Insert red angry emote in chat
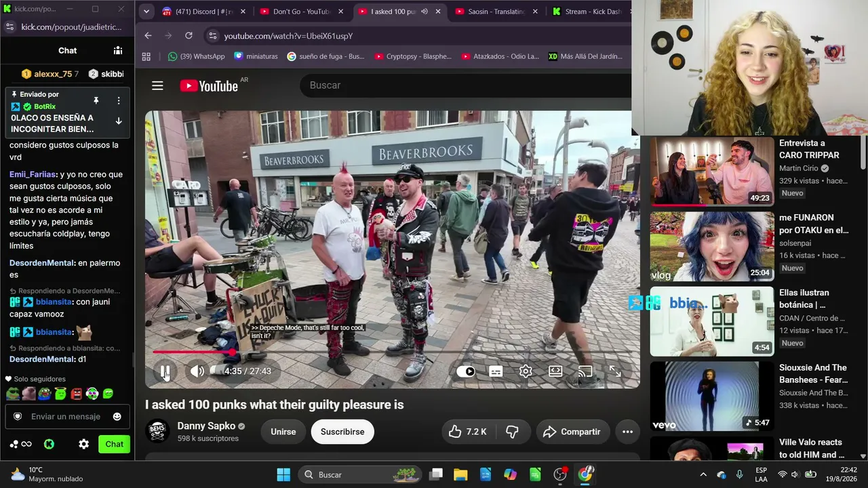868x488 pixels. [76, 393]
